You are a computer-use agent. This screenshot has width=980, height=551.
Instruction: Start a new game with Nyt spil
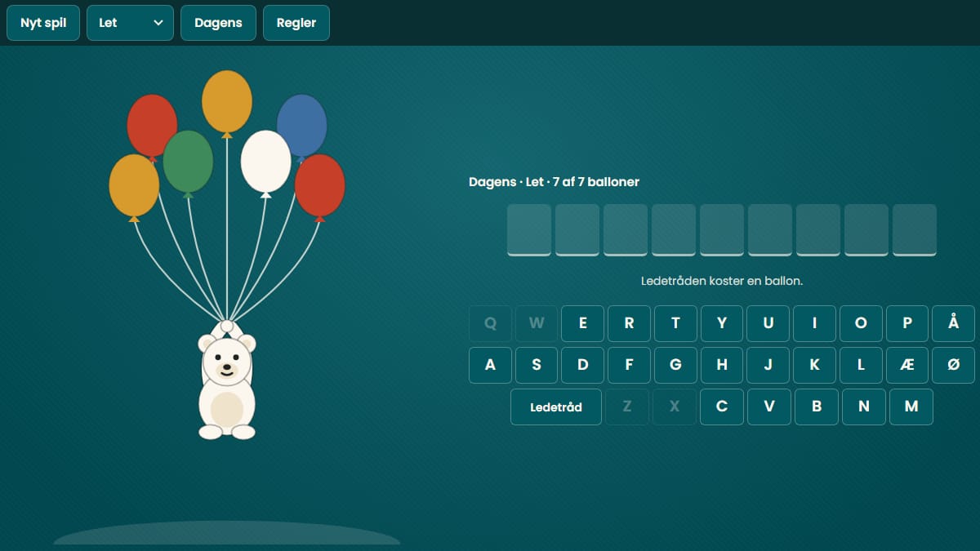(43, 23)
